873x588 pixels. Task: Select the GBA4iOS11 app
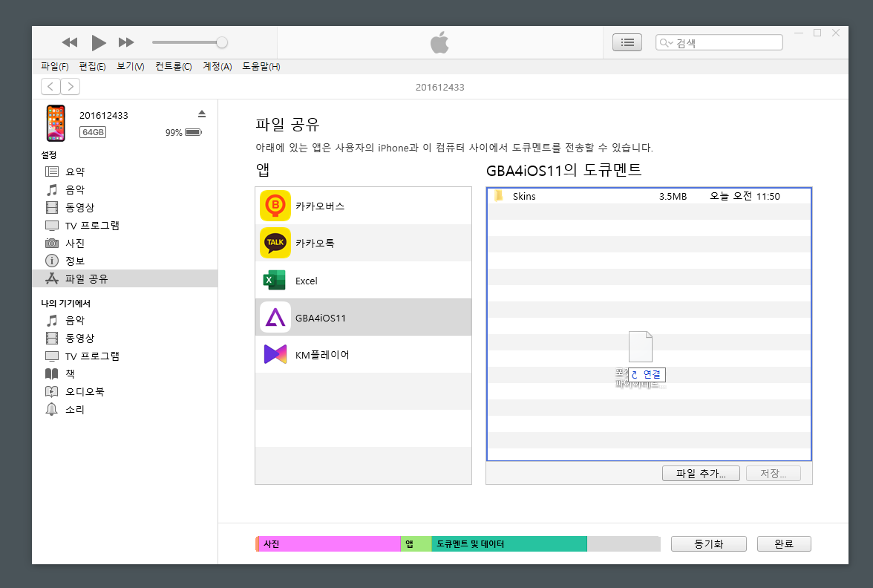click(x=363, y=318)
